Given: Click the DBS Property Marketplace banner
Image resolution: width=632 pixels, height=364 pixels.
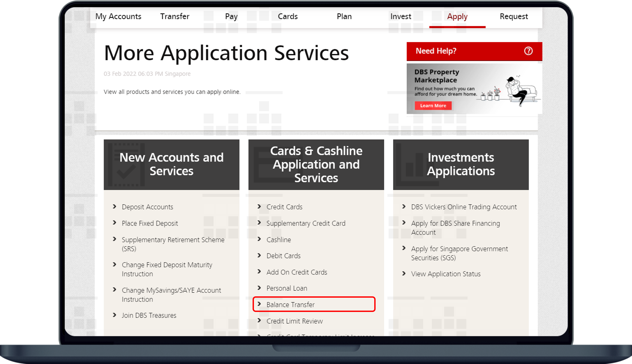Looking at the screenshot, I should click(474, 89).
